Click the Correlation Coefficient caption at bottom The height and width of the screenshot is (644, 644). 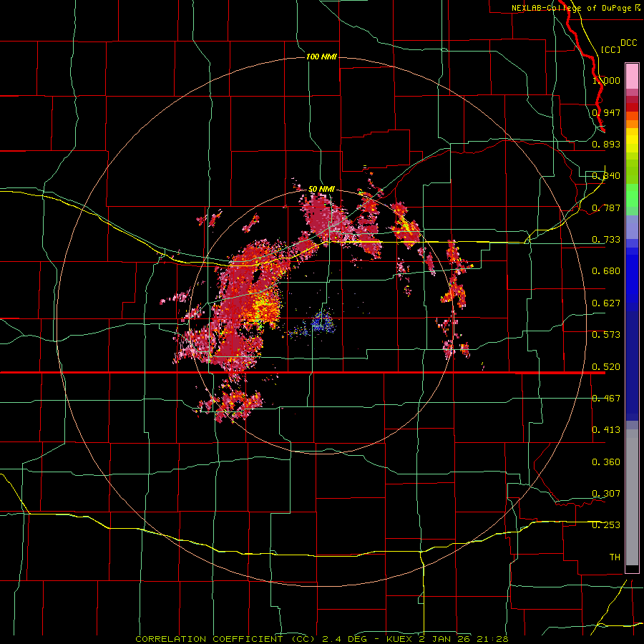(322, 639)
